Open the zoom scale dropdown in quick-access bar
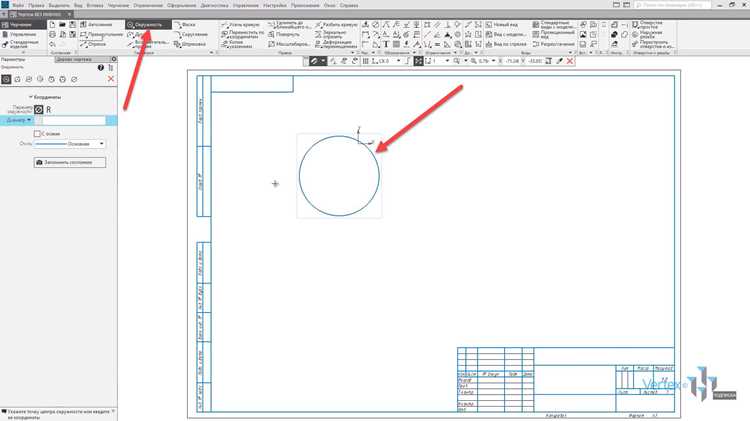The image size is (750, 421). tap(494, 61)
